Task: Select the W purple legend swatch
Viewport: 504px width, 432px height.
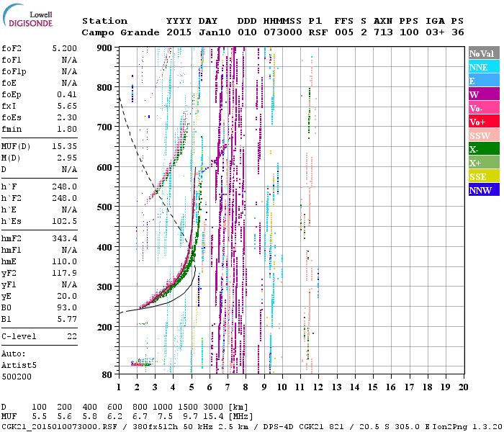Action: pyautogui.click(x=484, y=94)
